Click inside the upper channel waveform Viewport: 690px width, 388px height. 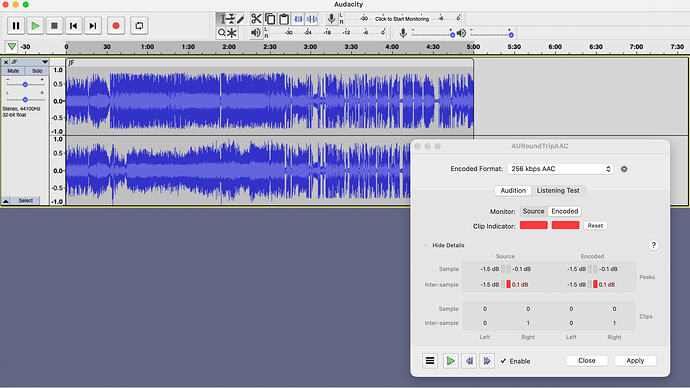pos(269,101)
